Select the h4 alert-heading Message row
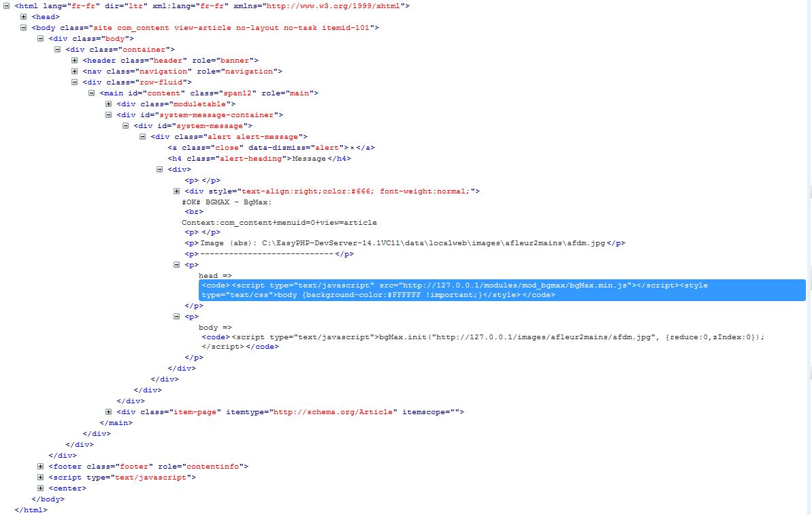 click(259, 159)
